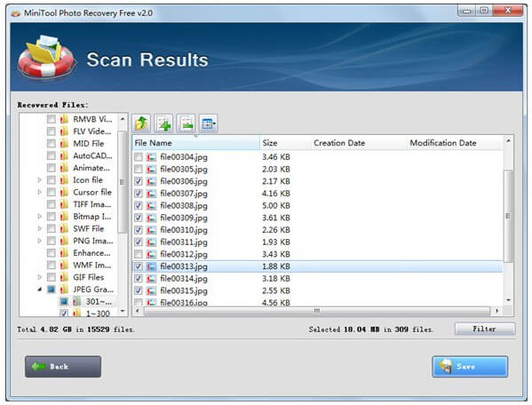Click the Back button
Screen dimensions: 532x405
coord(63,366)
